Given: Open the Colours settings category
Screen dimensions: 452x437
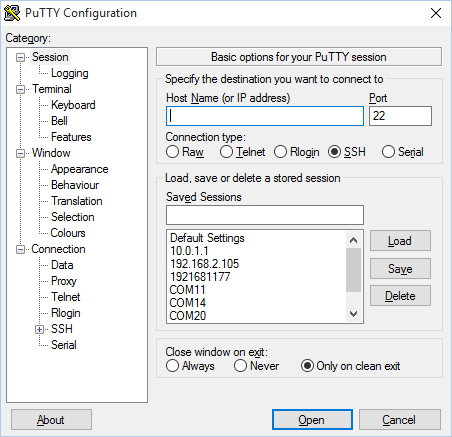Looking at the screenshot, I should [x=68, y=233].
